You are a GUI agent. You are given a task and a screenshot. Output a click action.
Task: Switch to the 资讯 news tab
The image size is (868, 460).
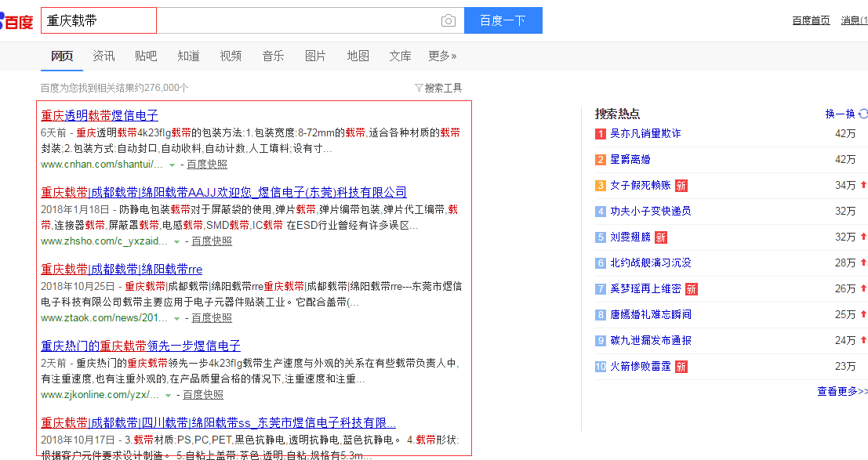point(104,56)
